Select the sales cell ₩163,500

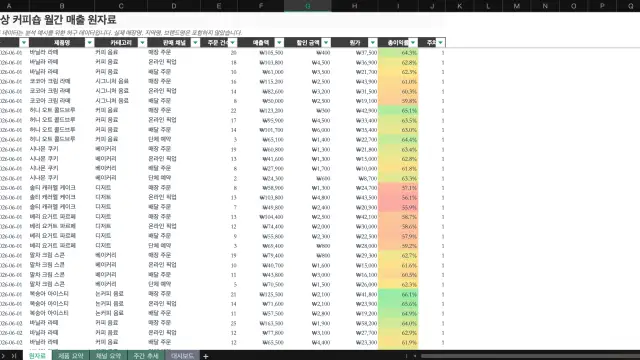[261, 323]
